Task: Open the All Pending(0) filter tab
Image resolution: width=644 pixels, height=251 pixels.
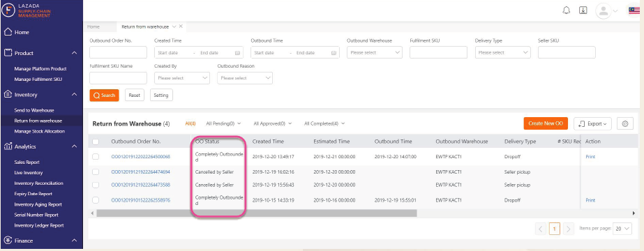Action: [223, 123]
